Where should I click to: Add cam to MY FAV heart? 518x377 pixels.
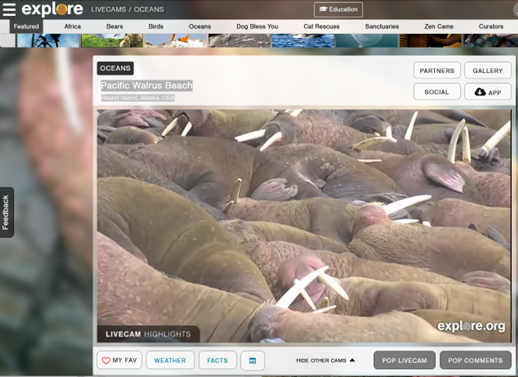coord(119,360)
